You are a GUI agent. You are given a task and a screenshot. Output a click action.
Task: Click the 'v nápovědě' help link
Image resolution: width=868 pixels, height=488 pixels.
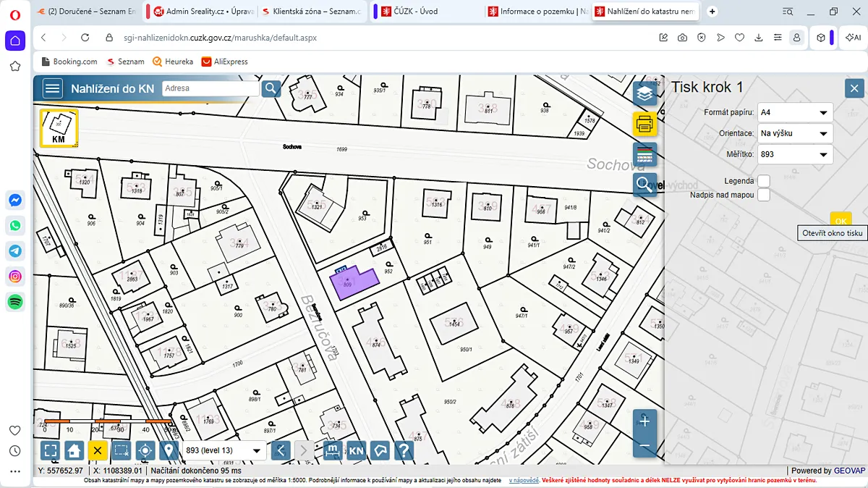[x=524, y=480]
